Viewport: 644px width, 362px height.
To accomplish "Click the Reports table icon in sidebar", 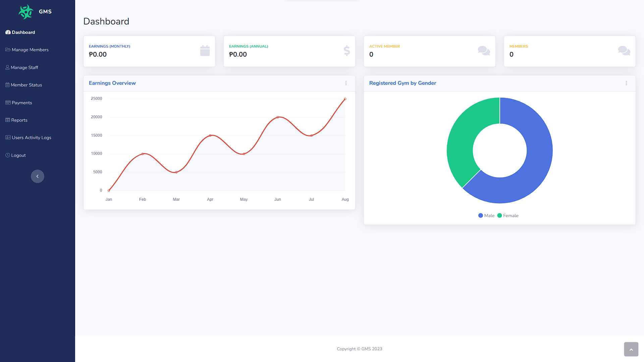I will click(x=8, y=120).
